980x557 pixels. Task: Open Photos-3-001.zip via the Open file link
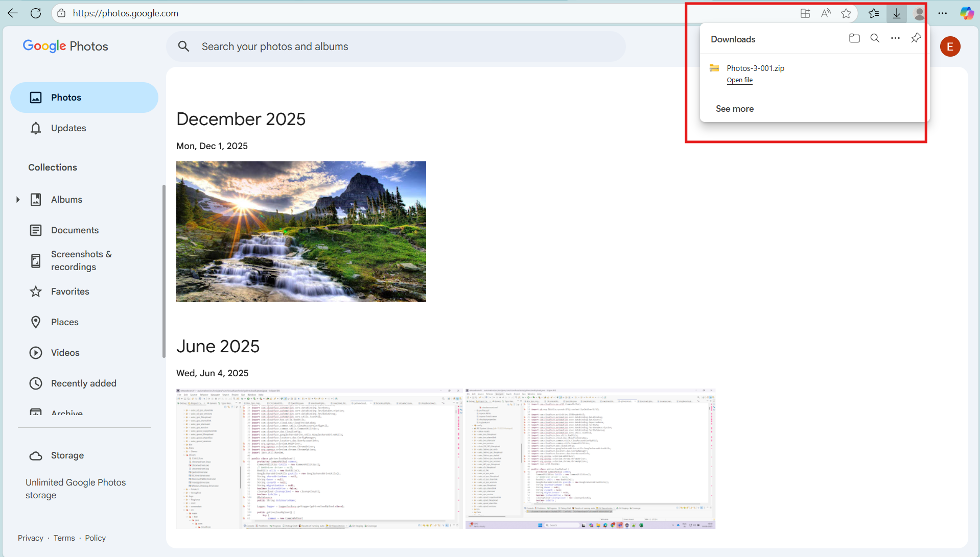(739, 80)
